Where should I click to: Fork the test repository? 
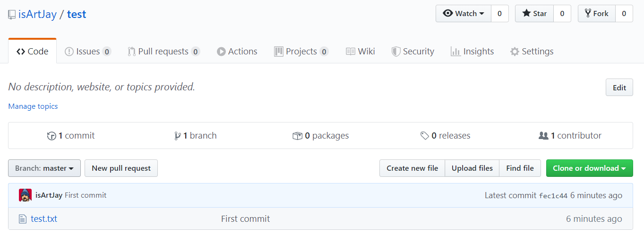pyautogui.click(x=596, y=14)
